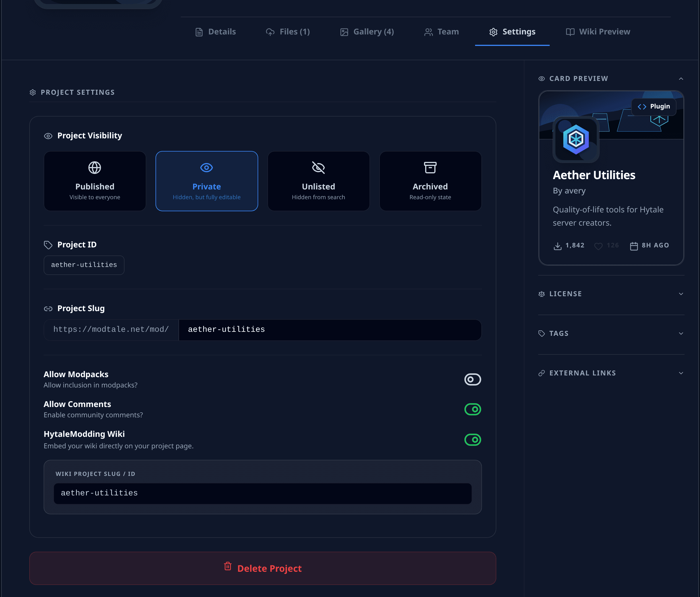Set project visibility to Unlisted

pyautogui.click(x=318, y=181)
